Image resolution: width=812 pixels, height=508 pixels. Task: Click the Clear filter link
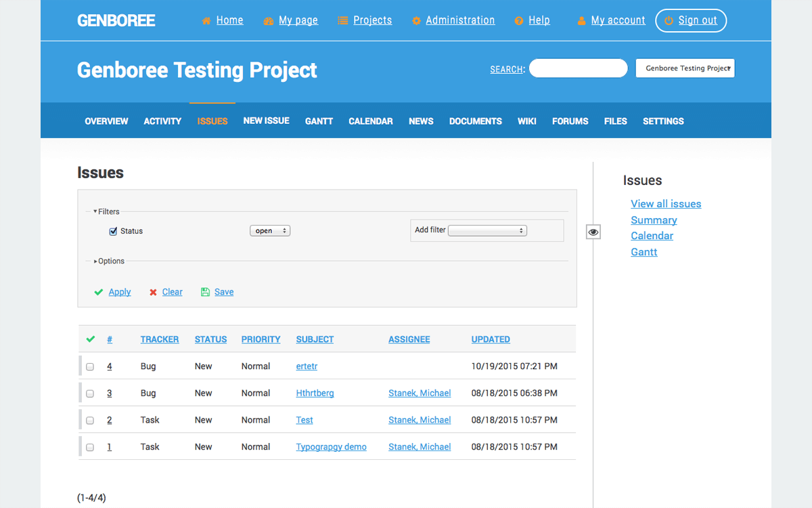point(173,292)
